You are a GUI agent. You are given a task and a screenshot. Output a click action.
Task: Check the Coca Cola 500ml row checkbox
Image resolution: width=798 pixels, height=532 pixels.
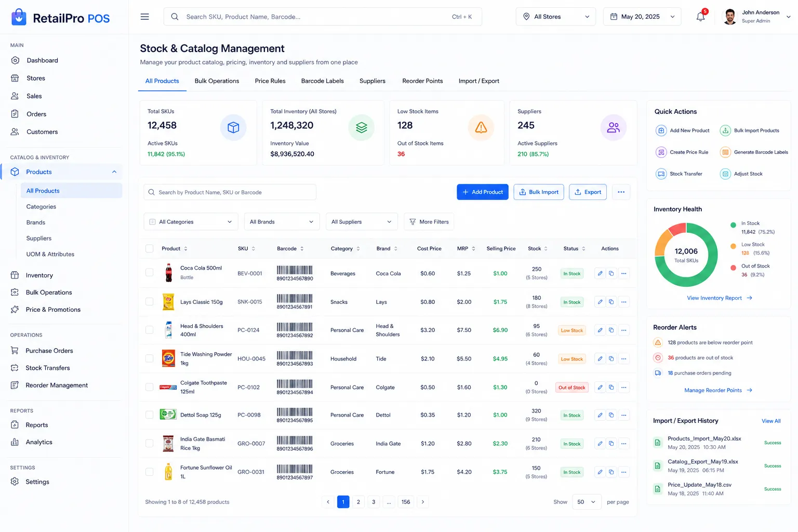(x=150, y=273)
